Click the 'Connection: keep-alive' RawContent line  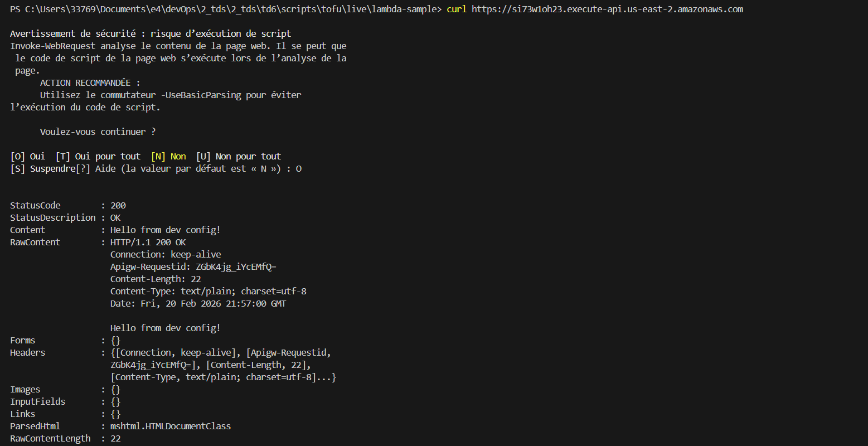[x=166, y=255]
